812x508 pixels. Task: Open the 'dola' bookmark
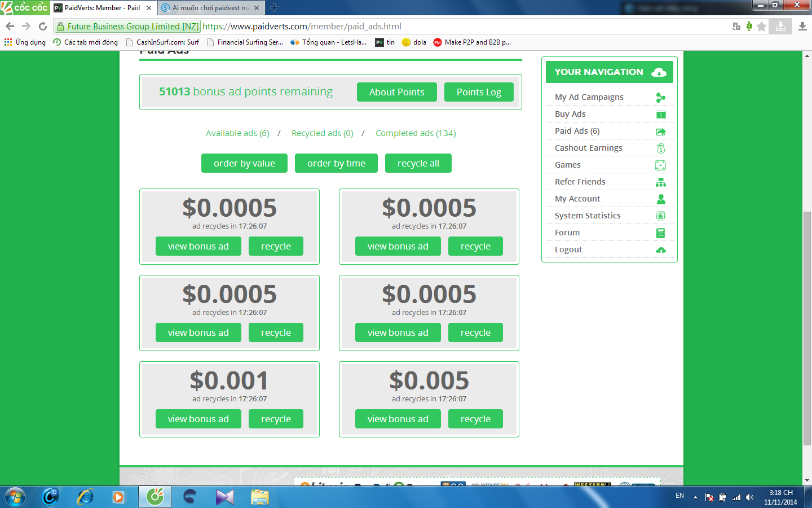pyautogui.click(x=414, y=42)
